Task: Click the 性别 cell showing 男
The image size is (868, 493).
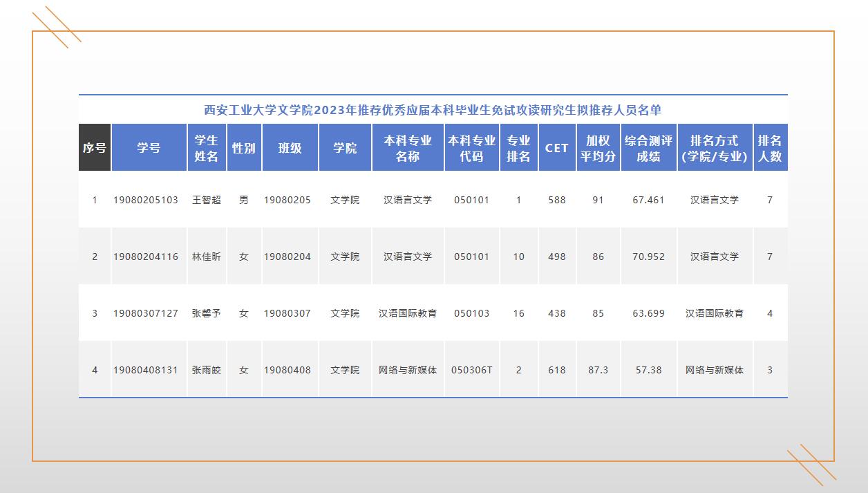Action: (243, 200)
